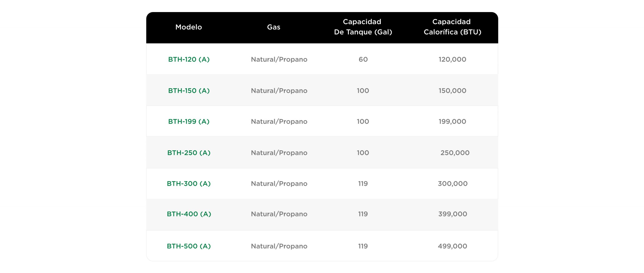
Task: Open the BTH-150 (A) model link
Action: (189, 90)
